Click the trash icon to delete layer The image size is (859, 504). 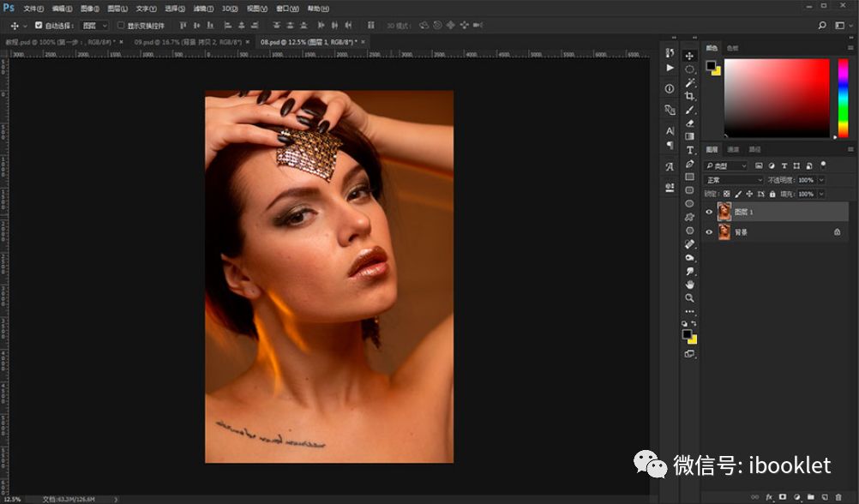[x=838, y=496]
